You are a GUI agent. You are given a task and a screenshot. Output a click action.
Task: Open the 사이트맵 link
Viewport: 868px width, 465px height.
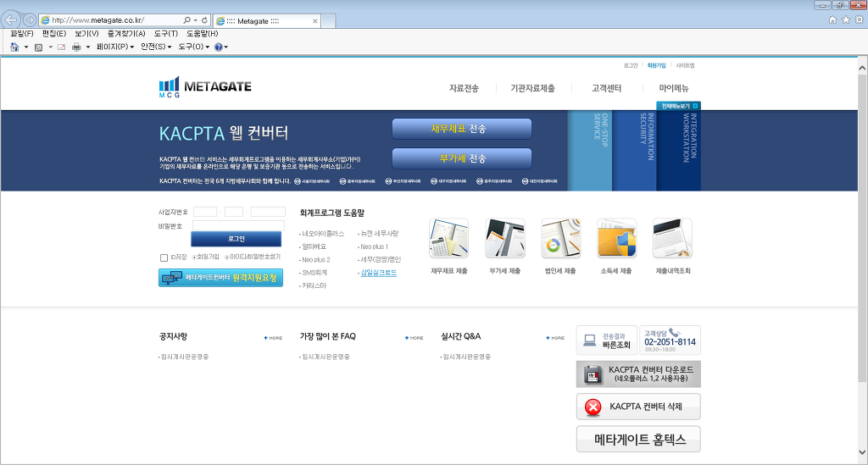coord(685,65)
